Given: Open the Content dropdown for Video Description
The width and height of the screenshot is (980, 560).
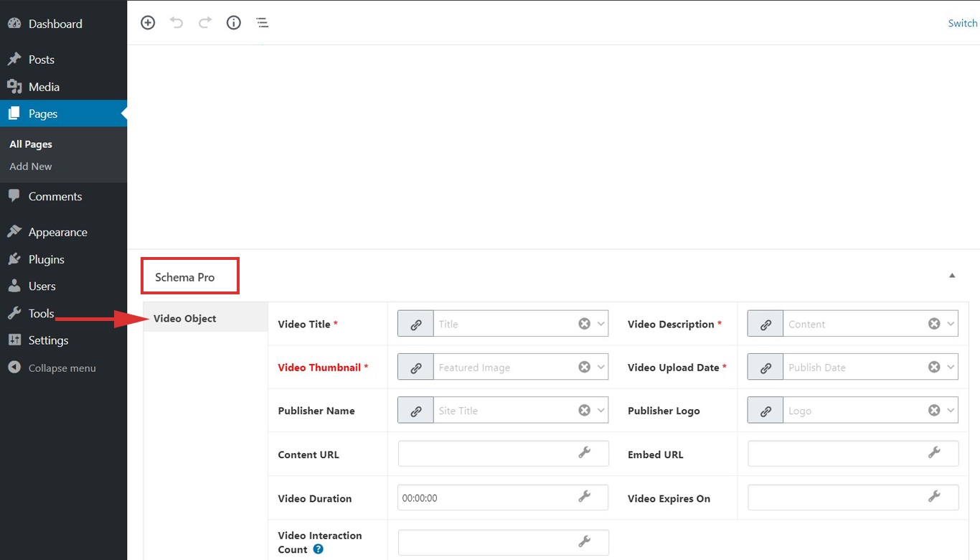Looking at the screenshot, I should click(x=951, y=324).
